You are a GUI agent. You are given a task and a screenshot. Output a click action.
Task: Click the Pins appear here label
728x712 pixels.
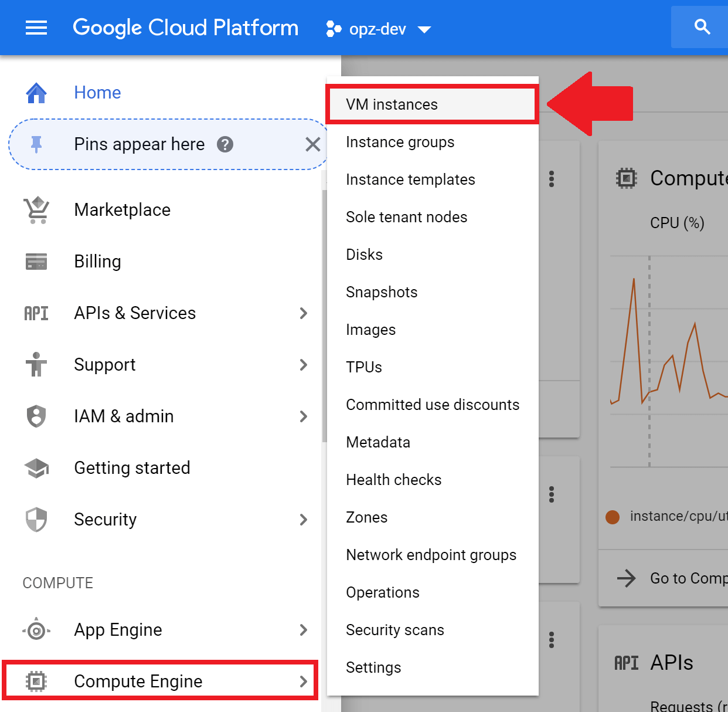pyautogui.click(x=140, y=144)
